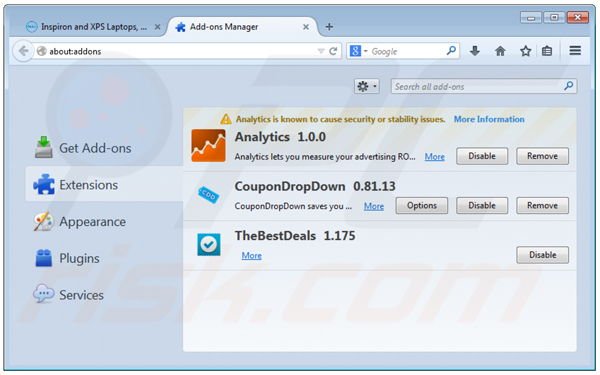
Task: Remove the CouponDropDown extension
Action: (x=542, y=205)
